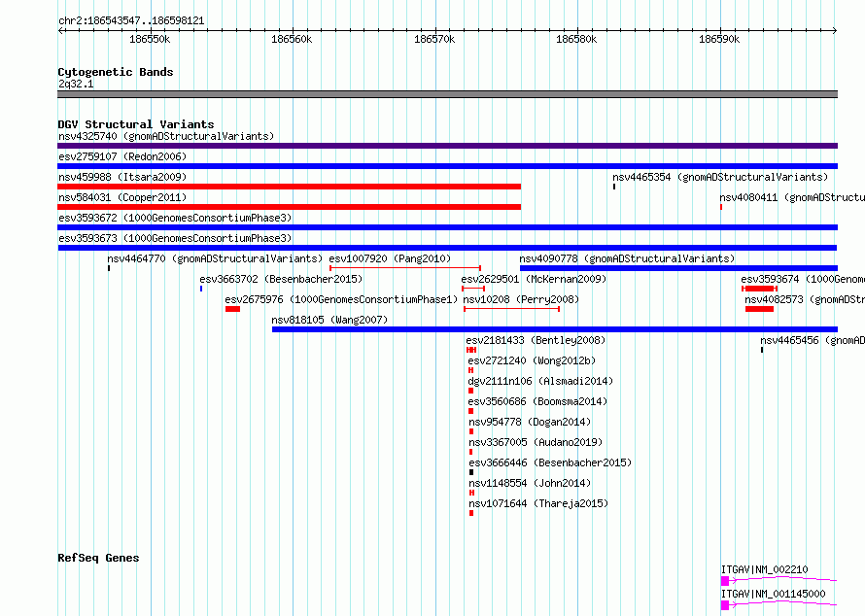
Task: Open dgv2111n106 (Alsmadi2014) variant label
Action: 540,381
